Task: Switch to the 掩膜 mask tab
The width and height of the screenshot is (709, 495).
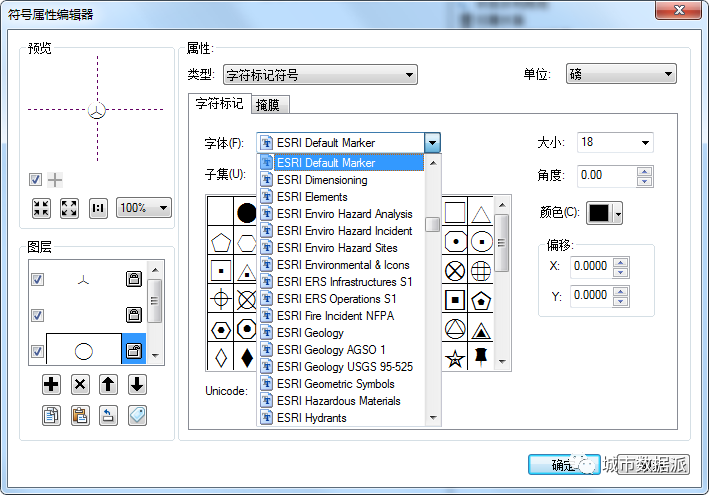Action: [268, 105]
